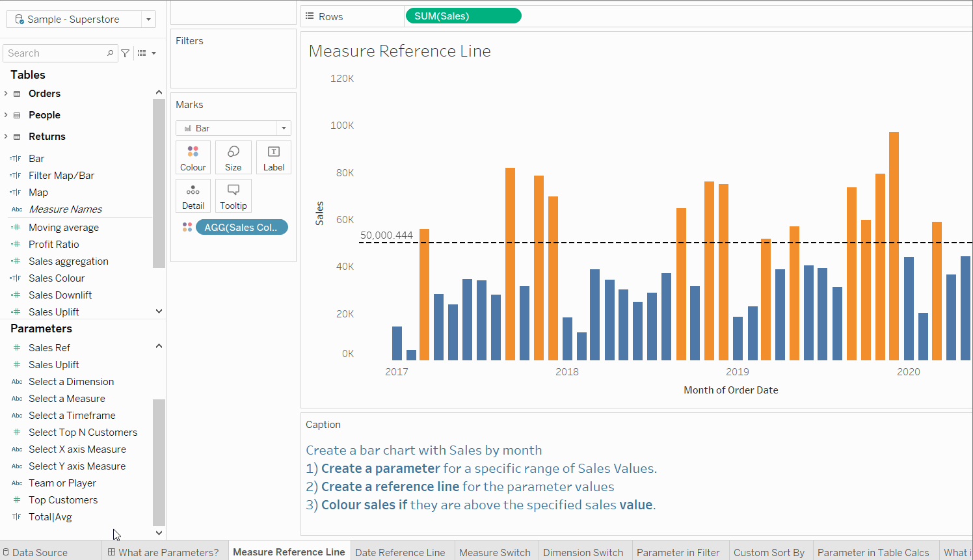Open the Measure Switch sheet tab

tap(495, 552)
